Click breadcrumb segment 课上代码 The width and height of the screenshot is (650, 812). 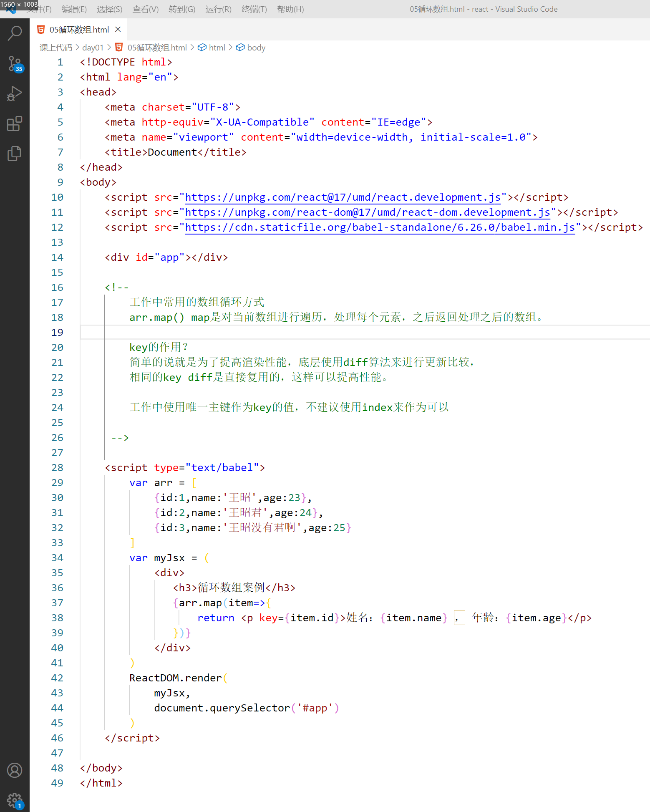click(56, 48)
